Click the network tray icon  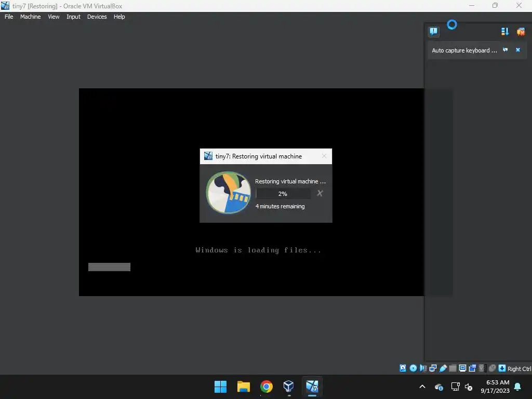455,387
